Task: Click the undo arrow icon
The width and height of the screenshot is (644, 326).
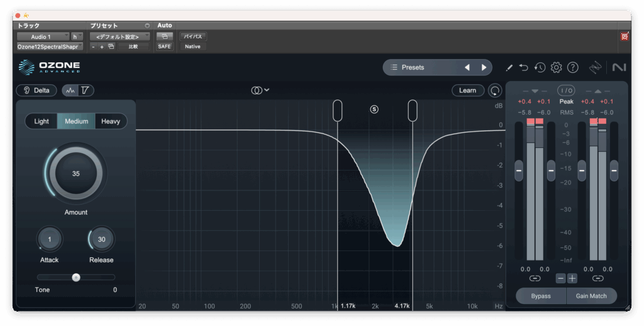Action: 524,67
